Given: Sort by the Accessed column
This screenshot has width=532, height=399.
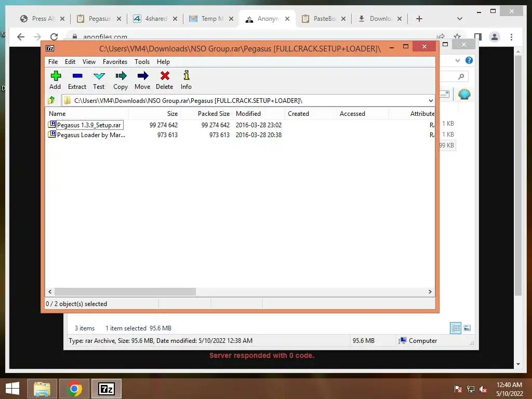Looking at the screenshot, I should click(x=362, y=114).
